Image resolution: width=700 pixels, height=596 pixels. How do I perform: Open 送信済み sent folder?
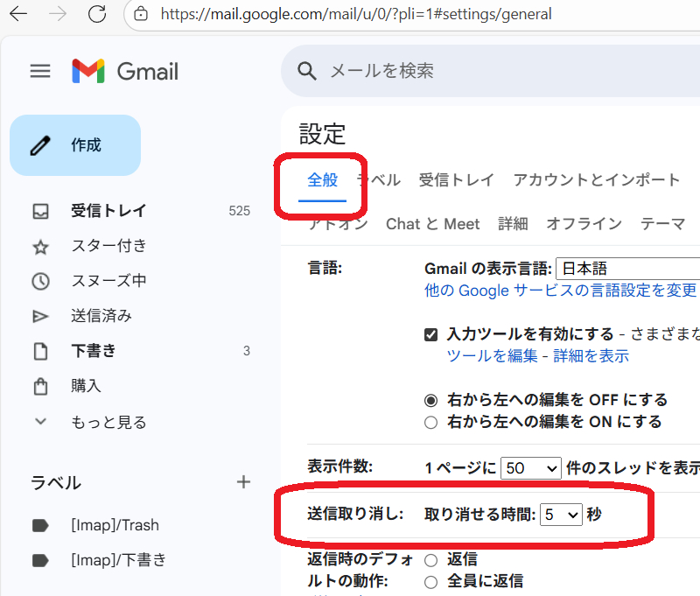pyautogui.click(x=101, y=316)
